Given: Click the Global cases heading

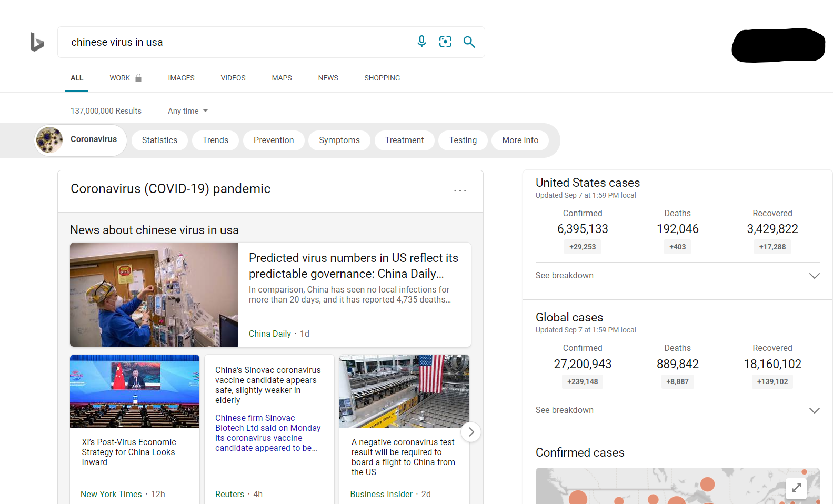Looking at the screenshot, I should 569,317.
